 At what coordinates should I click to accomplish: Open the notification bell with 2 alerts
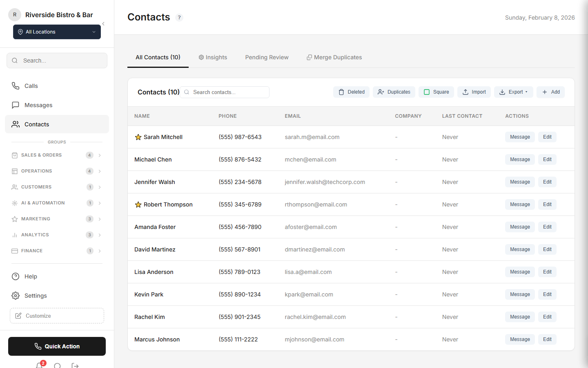click(x=39, y=365)
